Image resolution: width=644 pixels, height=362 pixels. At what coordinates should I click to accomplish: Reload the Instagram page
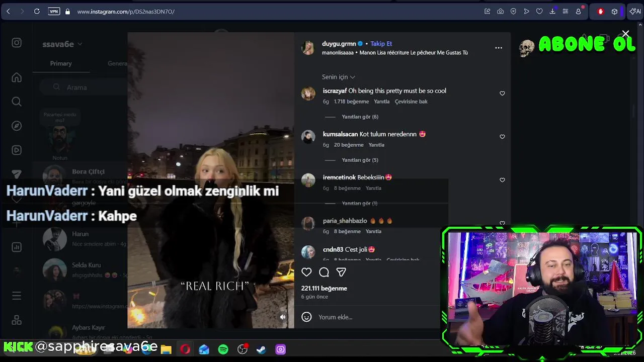[x=37, y=11]
